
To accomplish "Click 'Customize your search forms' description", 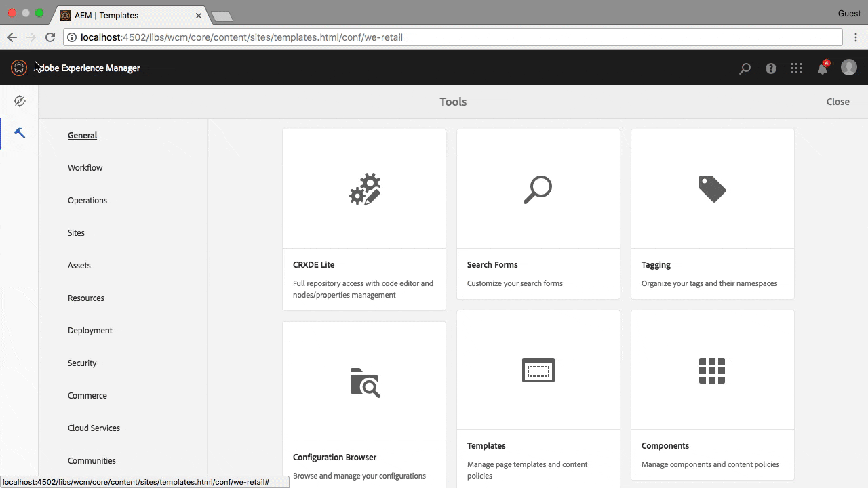I will pyautogui.click(x=515, y=283).
